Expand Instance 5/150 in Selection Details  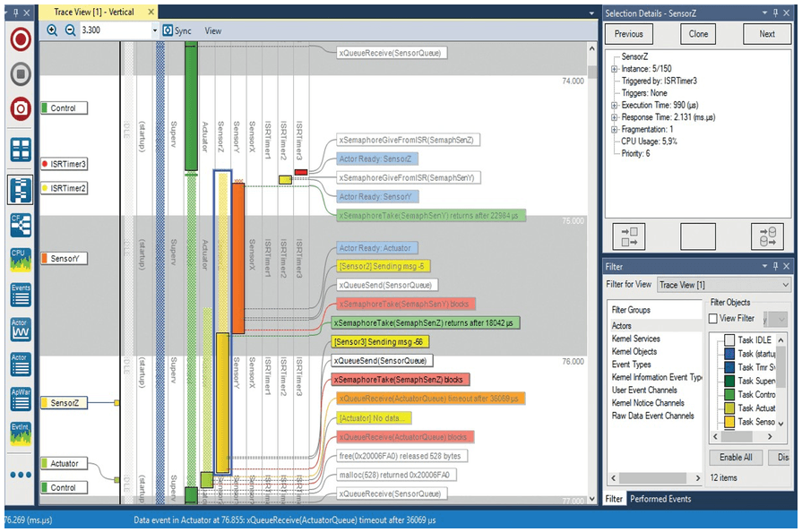click(x=613, y=68)
